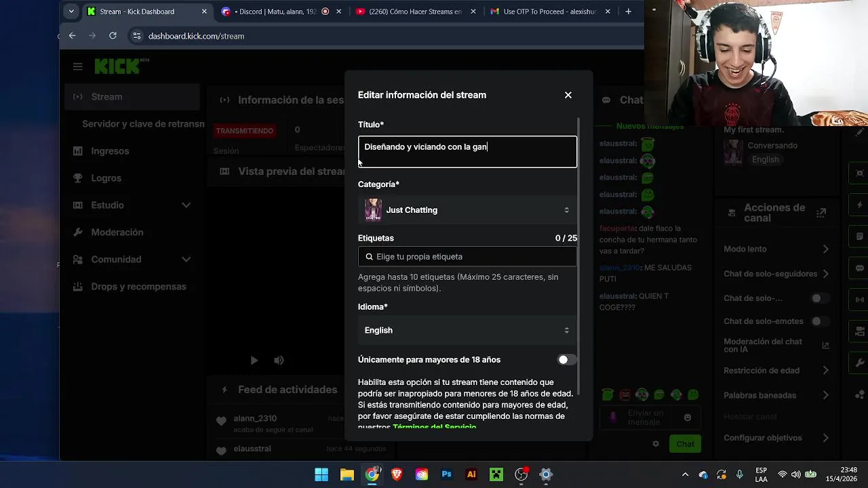Open Brave browser from the taskbar

coord(397,474)
